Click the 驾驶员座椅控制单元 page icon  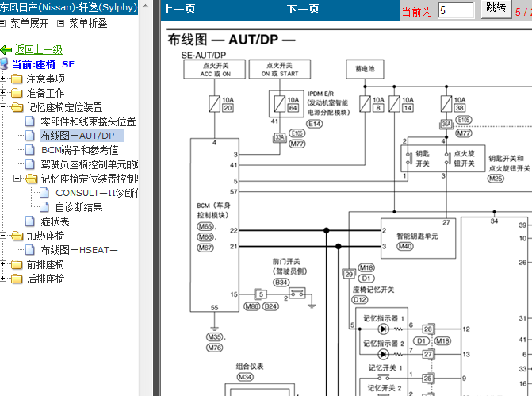click(x=30, y=164)
